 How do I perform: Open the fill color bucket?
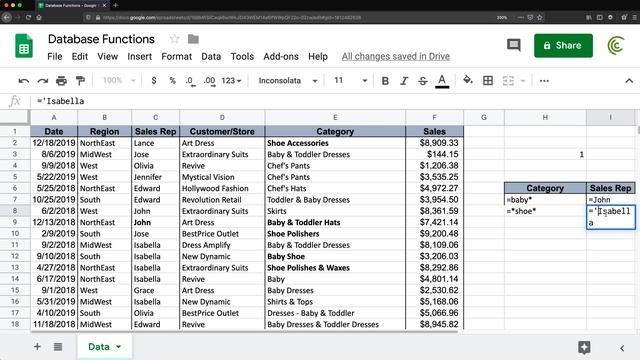point(468,80)
